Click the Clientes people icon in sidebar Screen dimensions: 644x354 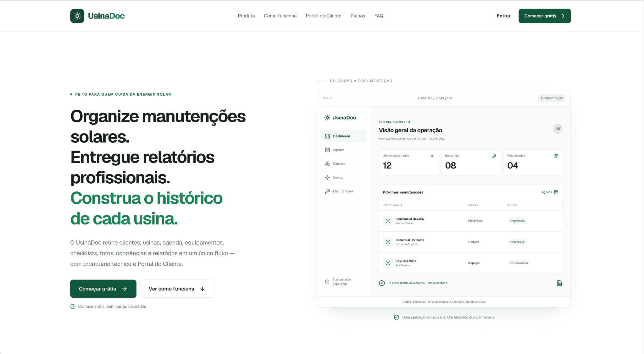327,164
